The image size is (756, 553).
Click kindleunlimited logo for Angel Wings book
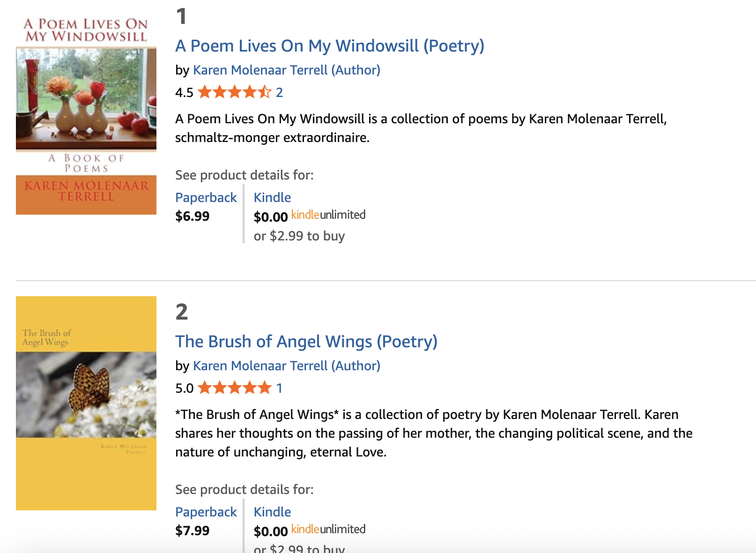(328, 530)
